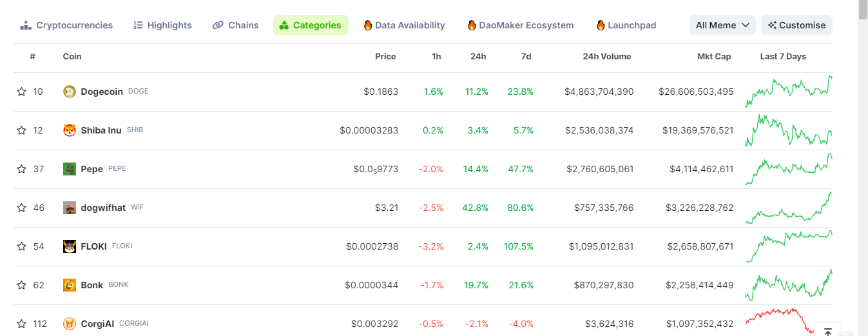
Task: Open Dogecoin's 7-day sparkline chart
Action: coord(789,92)
